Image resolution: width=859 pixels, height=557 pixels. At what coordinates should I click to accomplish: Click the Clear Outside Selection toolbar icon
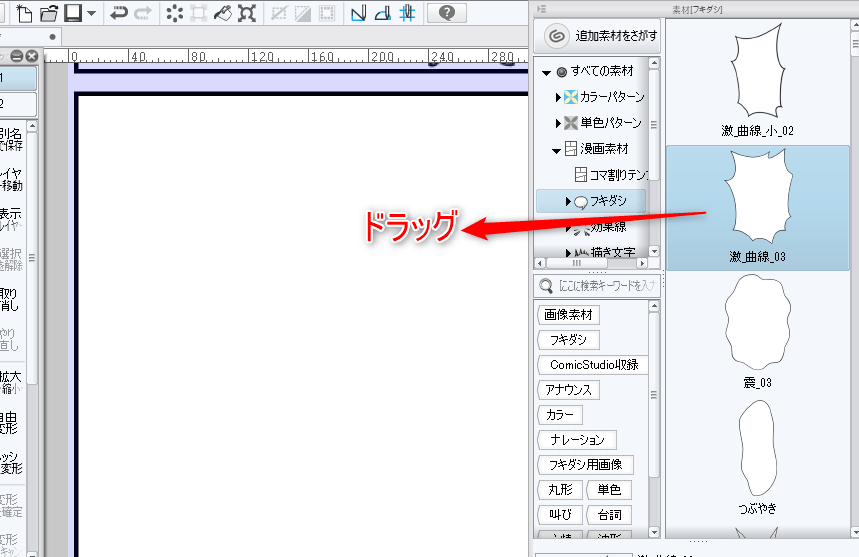click(198, 13)
